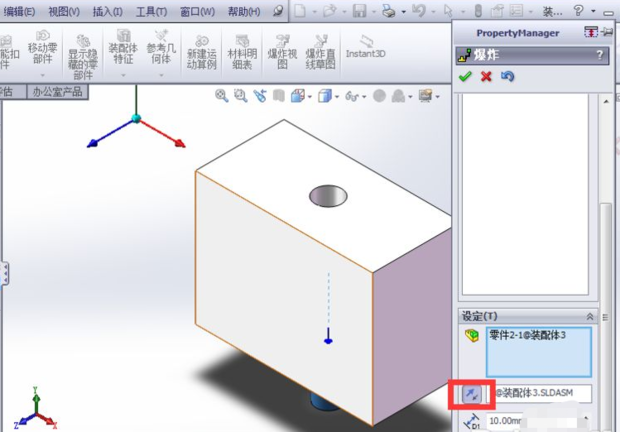The width and height of the screenshot is (620, 432).
Task: Open the 插入(I) menu
Action: pyautogui.click(x=108, y=12)
